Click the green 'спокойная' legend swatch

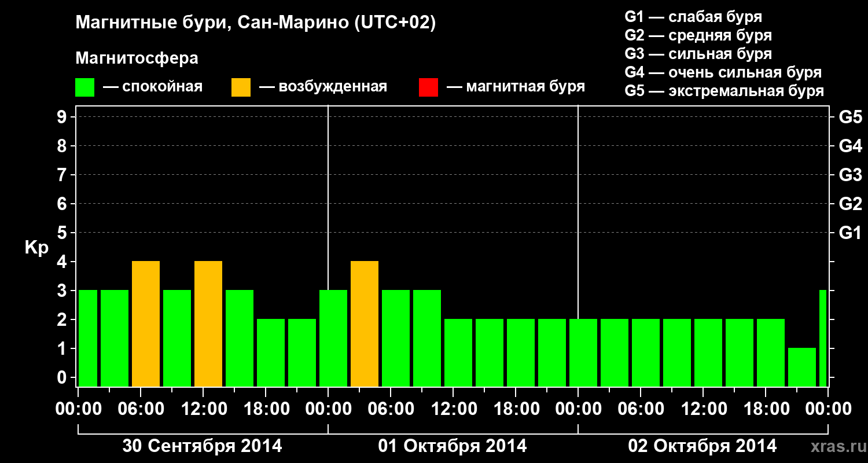(85, 87)
